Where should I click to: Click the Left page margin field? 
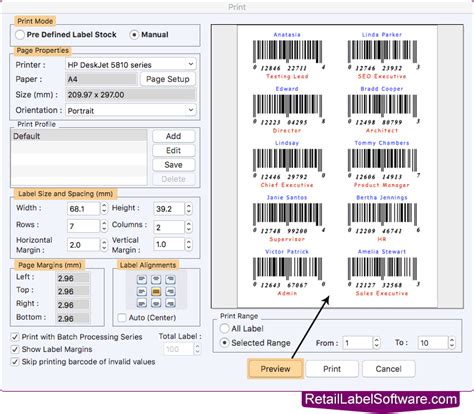[x=73, y=278]
